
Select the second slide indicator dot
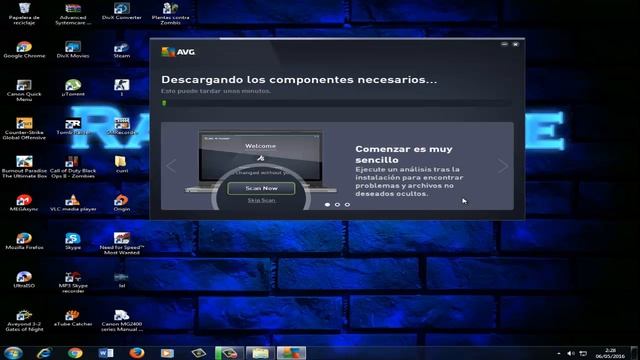tap(337, 204)
